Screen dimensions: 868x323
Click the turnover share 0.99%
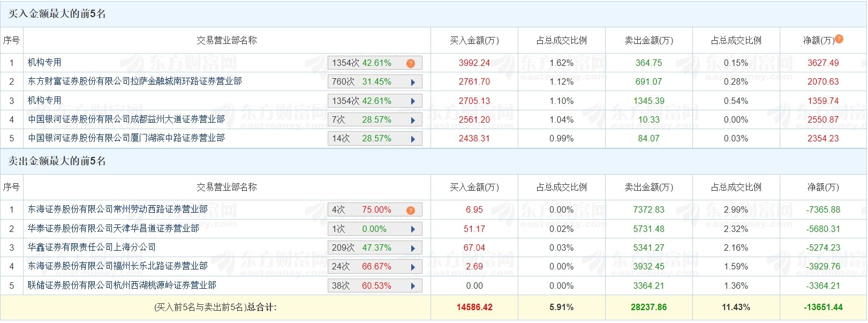tap(562, 138)
